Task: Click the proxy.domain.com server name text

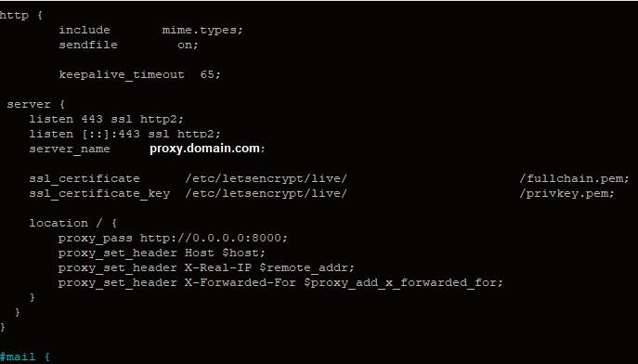Action: [204, 149]
